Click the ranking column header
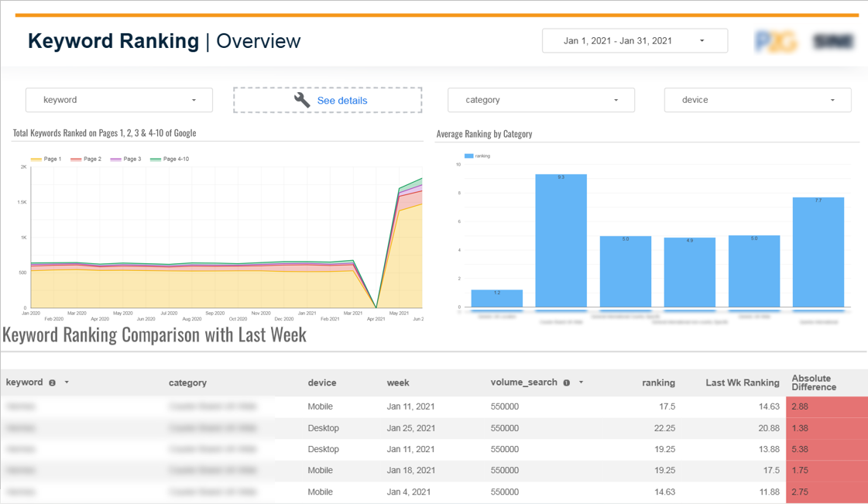868x504 pixels. pos(658,382)
